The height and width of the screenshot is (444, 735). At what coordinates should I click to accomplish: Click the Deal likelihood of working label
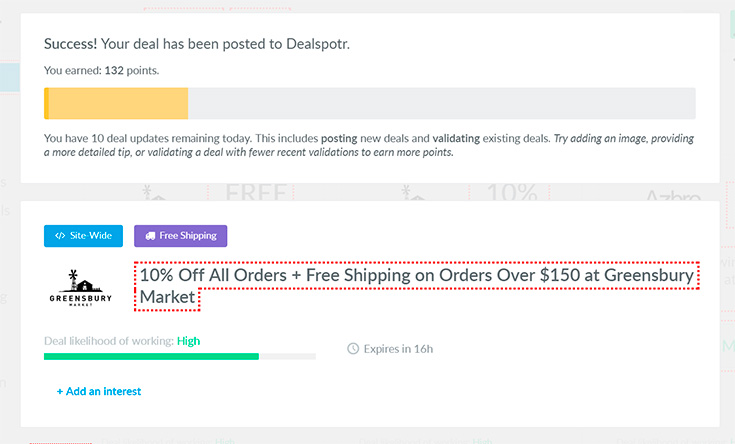tap(109, 341)
